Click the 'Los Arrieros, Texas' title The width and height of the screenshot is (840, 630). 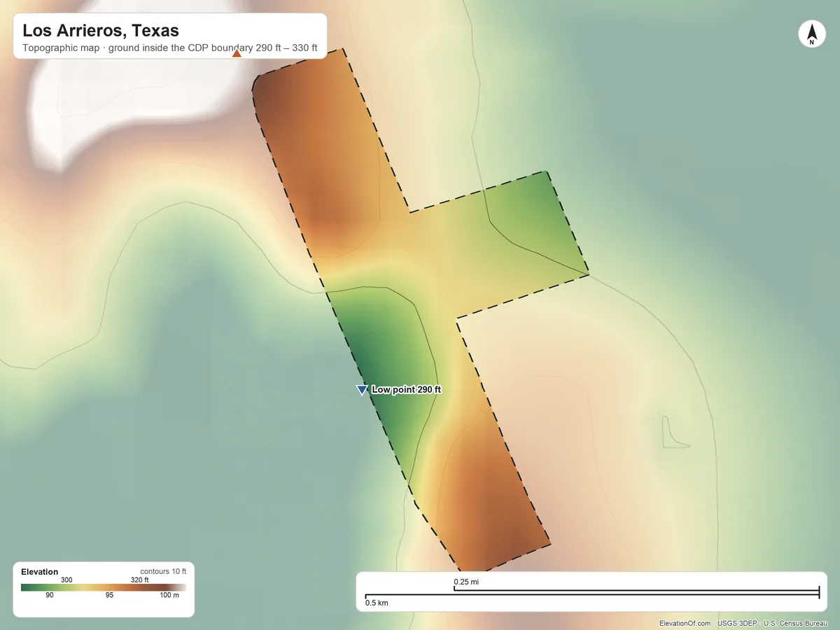coord(101,31)
